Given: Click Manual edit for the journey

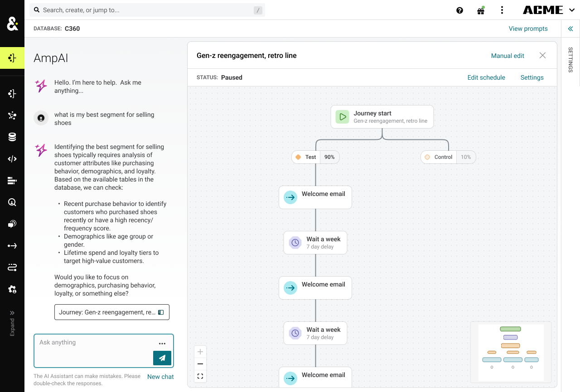Looking at the screenshot, I should (507, 56).
